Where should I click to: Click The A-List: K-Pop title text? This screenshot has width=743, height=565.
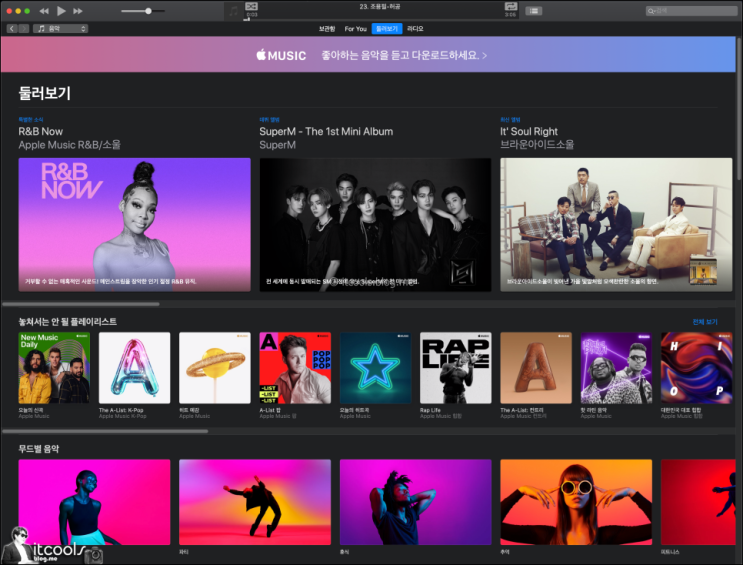click(121, 410)
